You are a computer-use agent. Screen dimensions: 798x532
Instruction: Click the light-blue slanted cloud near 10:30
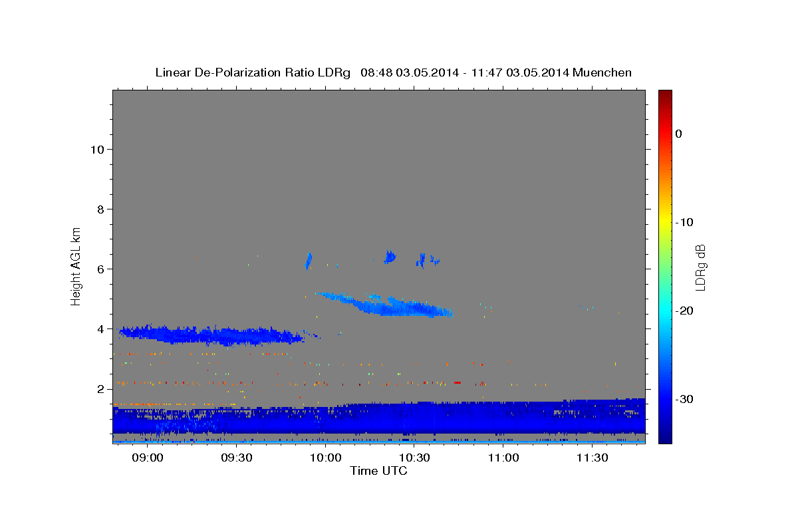coord(386,304)
